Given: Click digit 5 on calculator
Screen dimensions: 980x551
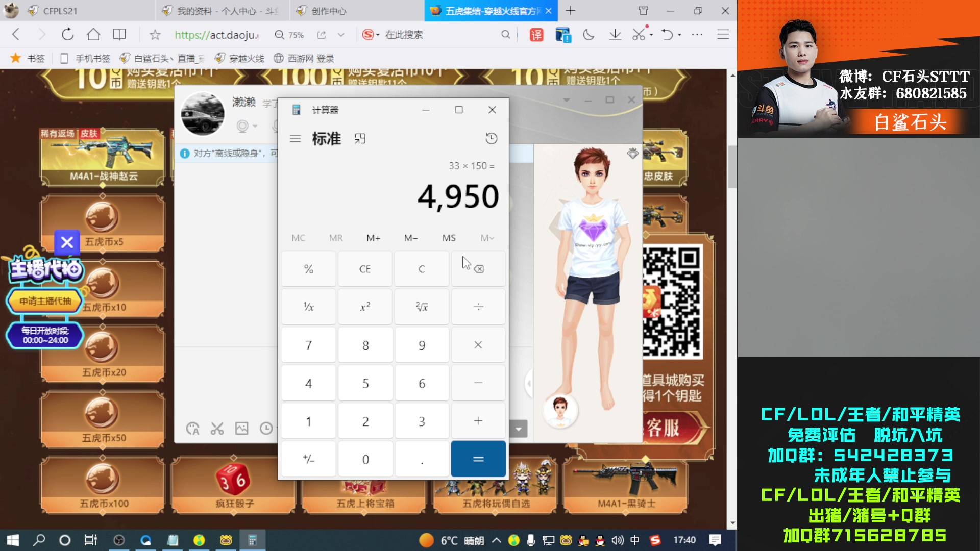Looking at the screenshot, I should pyautogui.click(x=365, y=383).
